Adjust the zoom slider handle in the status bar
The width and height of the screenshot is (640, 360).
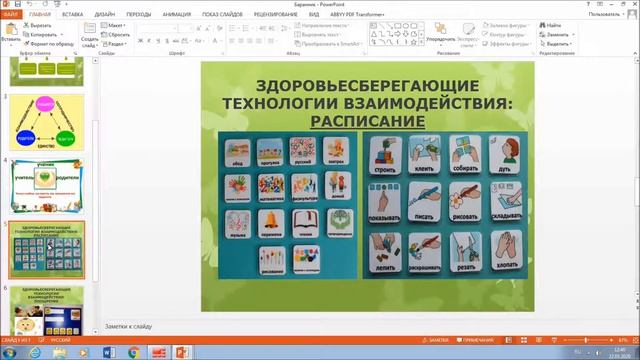pyautogui.click(x=585, y=340)
